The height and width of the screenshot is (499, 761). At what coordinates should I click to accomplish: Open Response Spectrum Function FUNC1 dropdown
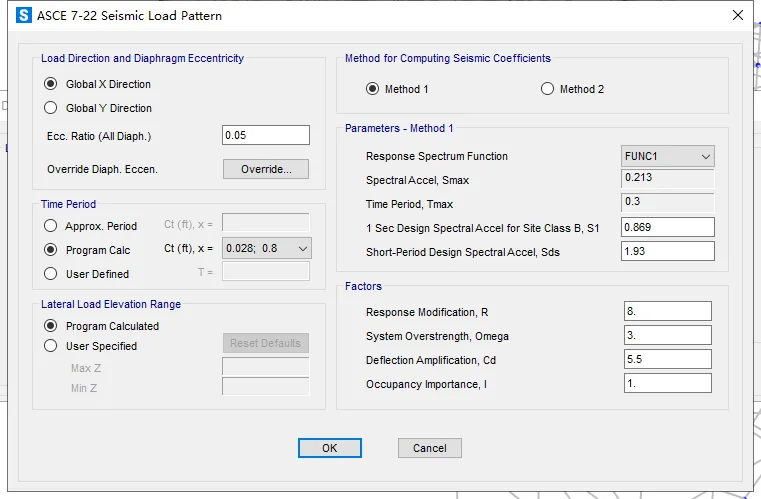[x=667, y=156]
